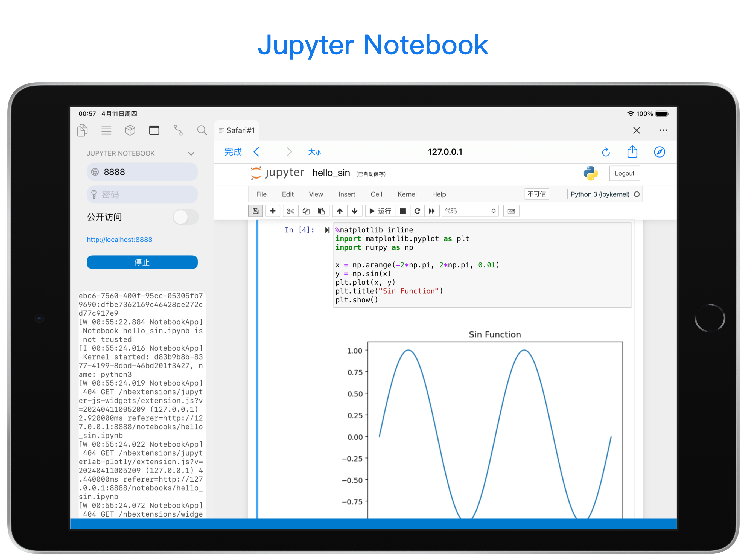Tap the share icon in browser bar
Screen dimensions: 747x560
(x=632, y=152)
